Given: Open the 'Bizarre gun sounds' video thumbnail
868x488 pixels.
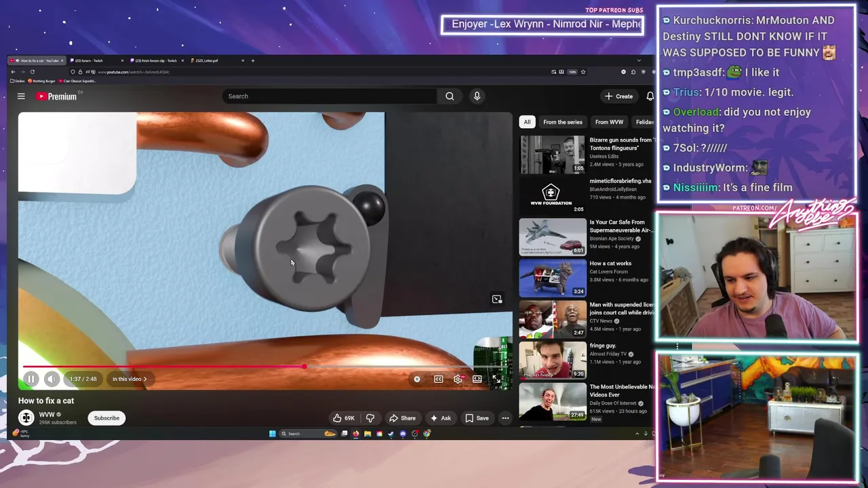Looking at the screenshot, I should [552, 155].
